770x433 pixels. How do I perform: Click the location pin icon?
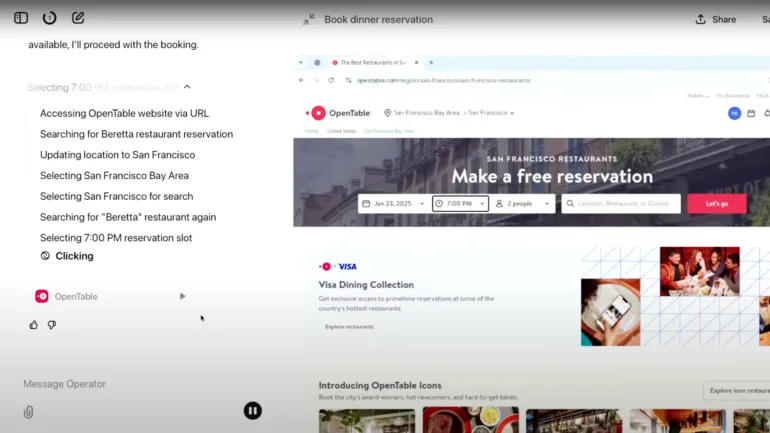(x=387, y=113)
